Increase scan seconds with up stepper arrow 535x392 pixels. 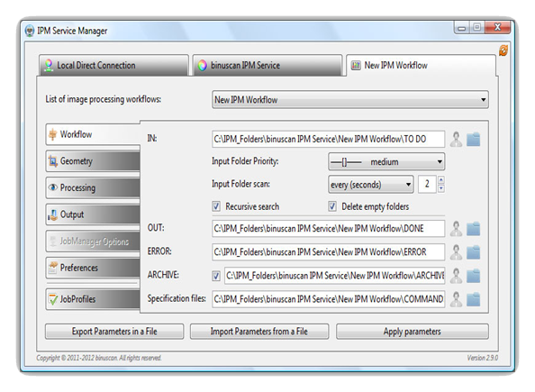pyautogui.click(x=441, y=180)
